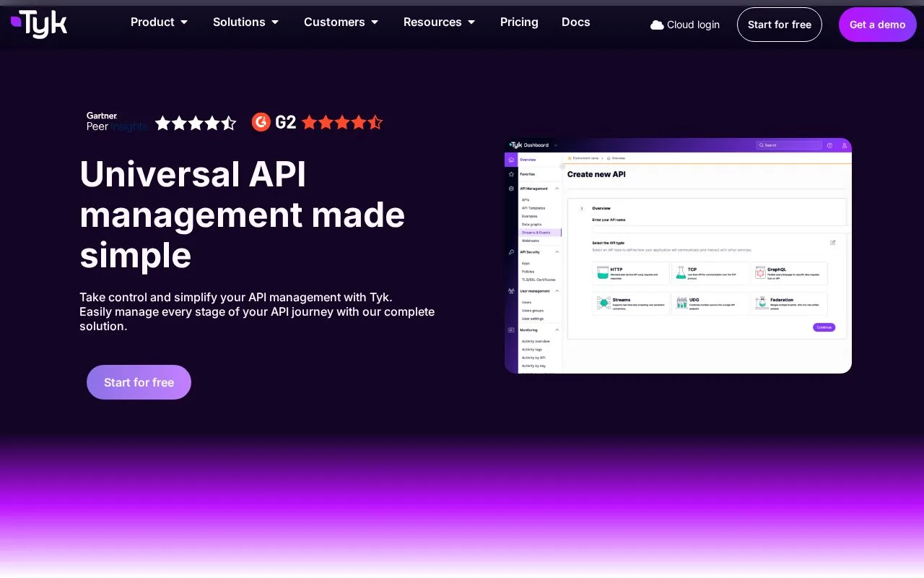
Task: Collapse the Monitoring section chevron in the preview
Action: click(557, 330)
